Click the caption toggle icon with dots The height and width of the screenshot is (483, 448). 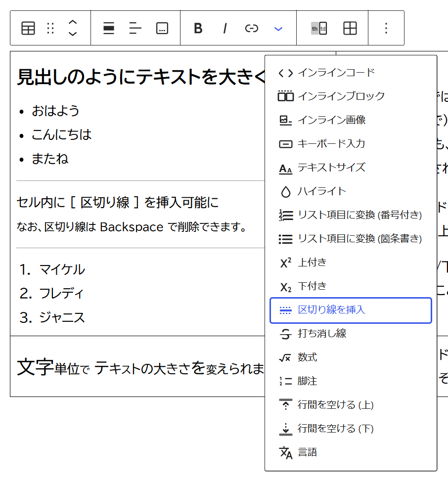[x=162, y=28]
